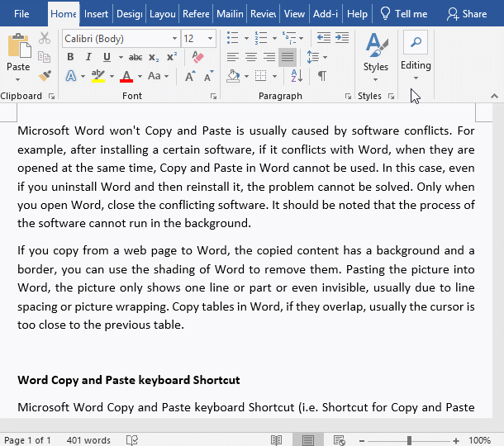
Task: Click the Format Painter brush icon
Action: tap(45, 76)
